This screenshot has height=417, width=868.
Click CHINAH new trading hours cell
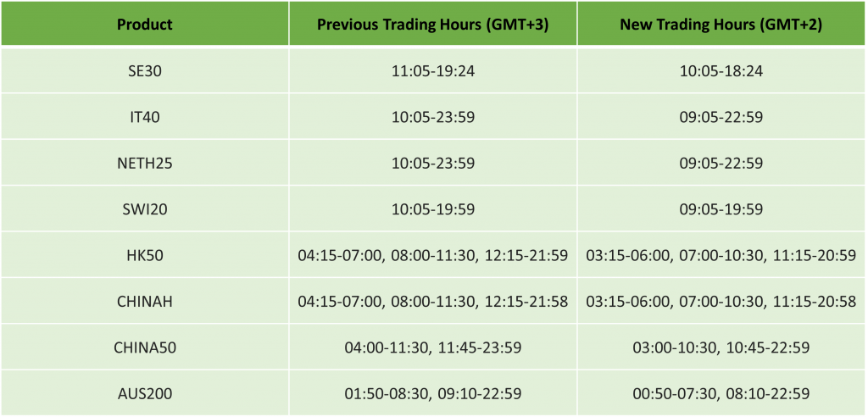[721, 301]
